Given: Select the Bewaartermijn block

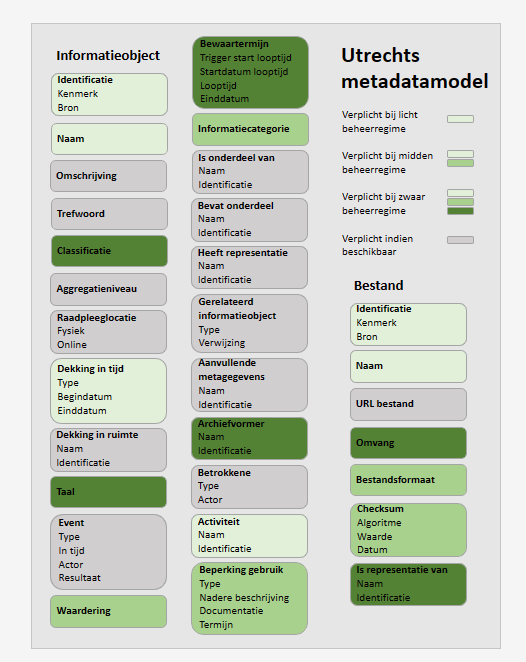Looking at the screenshot, I should pos(250,72).
